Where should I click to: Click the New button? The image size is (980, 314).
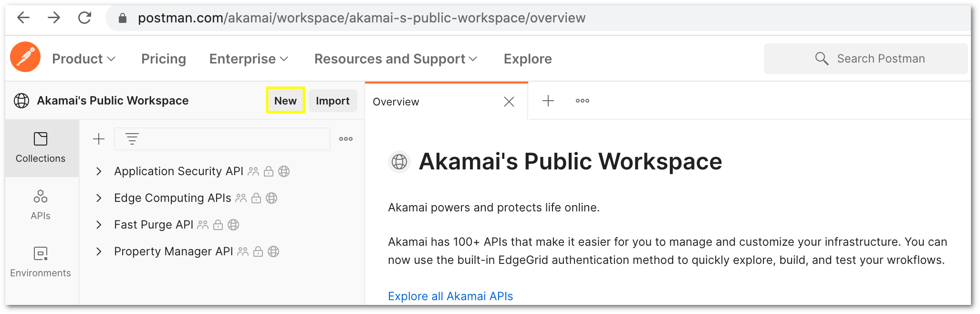pos(285,101)
